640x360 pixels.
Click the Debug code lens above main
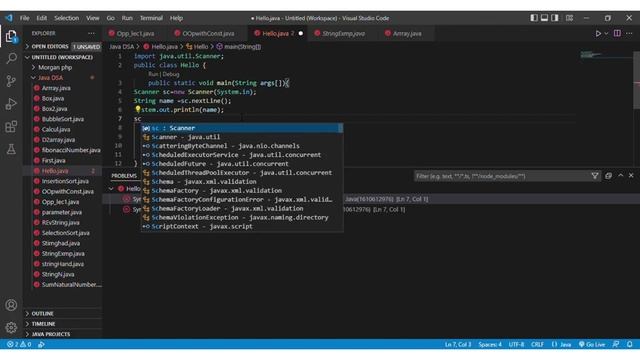coord(171,74)
